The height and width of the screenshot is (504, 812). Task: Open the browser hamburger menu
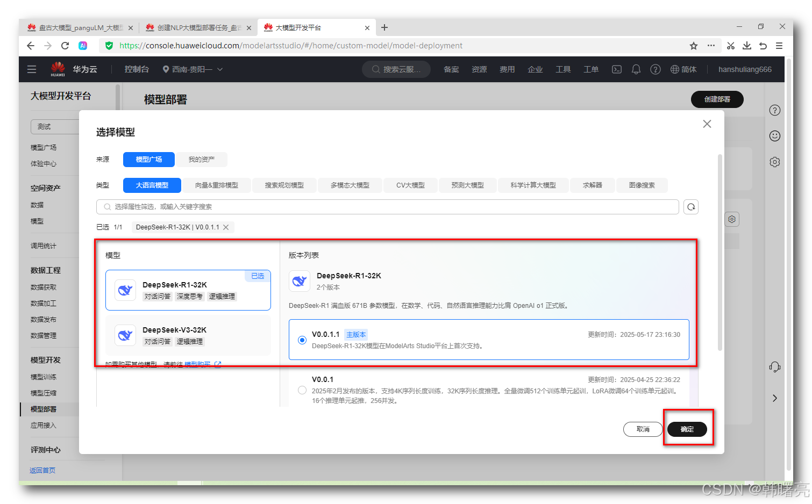(779, 46)
